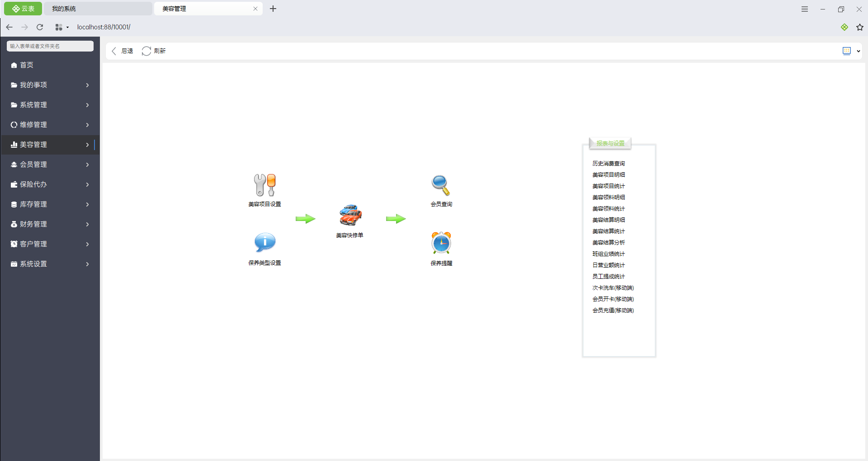This screenshot has width=868, height=461.
Task: Expand the 库存管理 sidebar menu
Action: (x=50, y=204)
